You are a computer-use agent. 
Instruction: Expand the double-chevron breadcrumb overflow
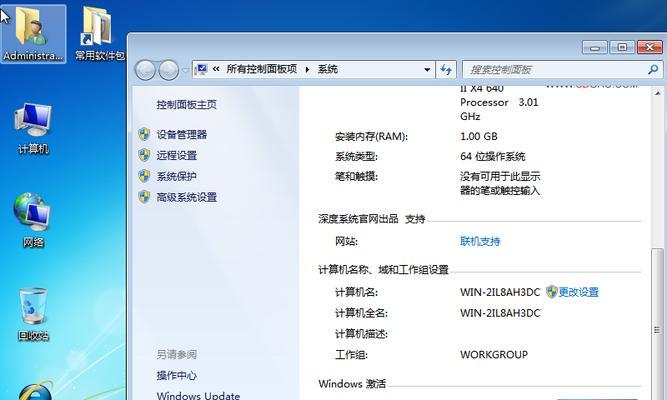point(216,69)
